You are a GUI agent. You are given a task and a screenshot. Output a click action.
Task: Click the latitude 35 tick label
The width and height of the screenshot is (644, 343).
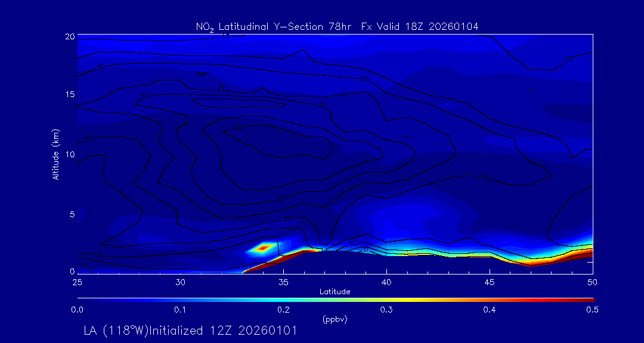point(283,282)
